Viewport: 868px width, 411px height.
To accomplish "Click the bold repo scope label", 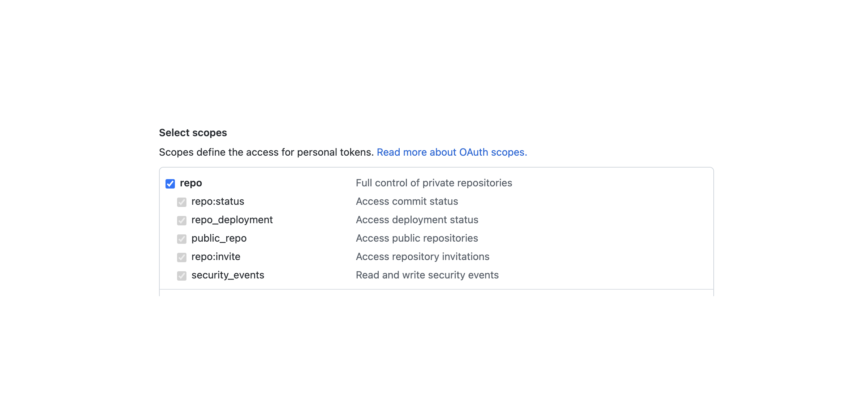I will 191,183.
